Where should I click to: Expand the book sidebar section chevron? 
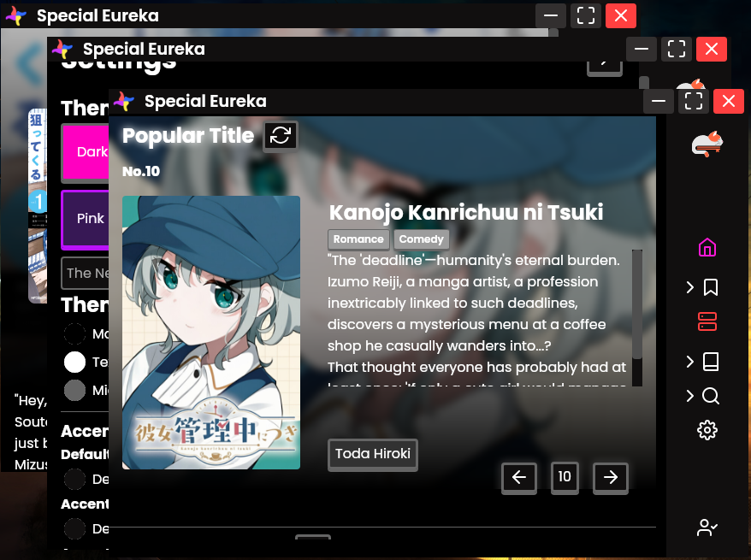coord(689,362)
